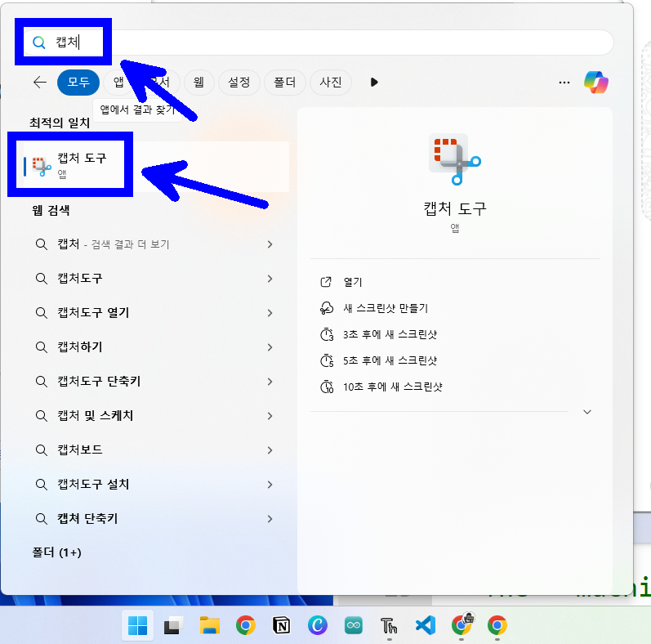651x644 pixels.
Task: Open the Chrome icon with profile badge
Action: pos(462,624)
